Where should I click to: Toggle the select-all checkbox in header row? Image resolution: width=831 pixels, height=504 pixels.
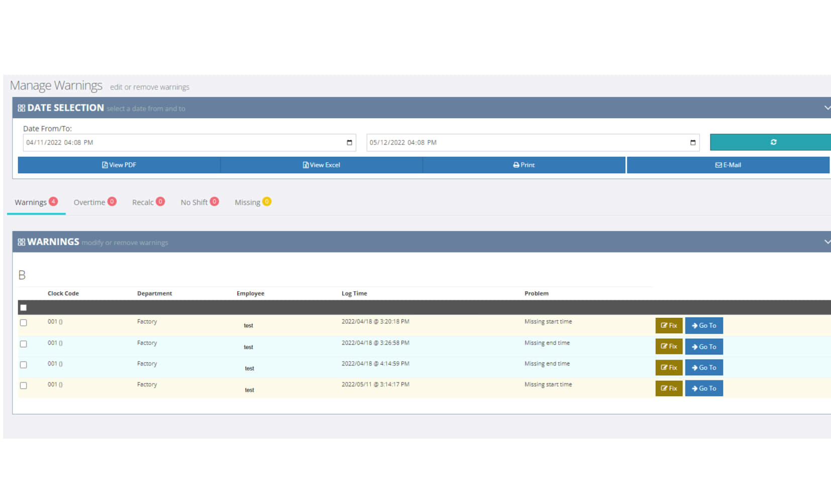[x=24, y=307]
